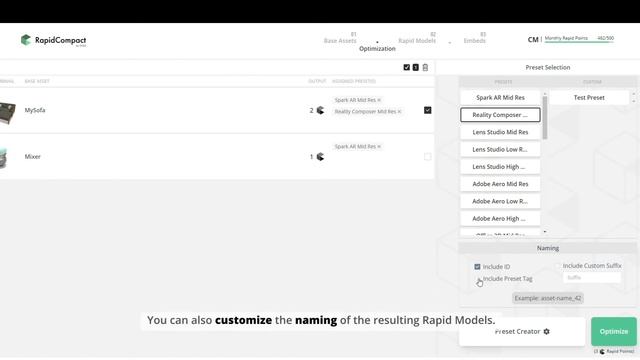Select the Mixer row checkbox
The width and height of the screenshot is (640, 360).
click(x=427, y=157)
